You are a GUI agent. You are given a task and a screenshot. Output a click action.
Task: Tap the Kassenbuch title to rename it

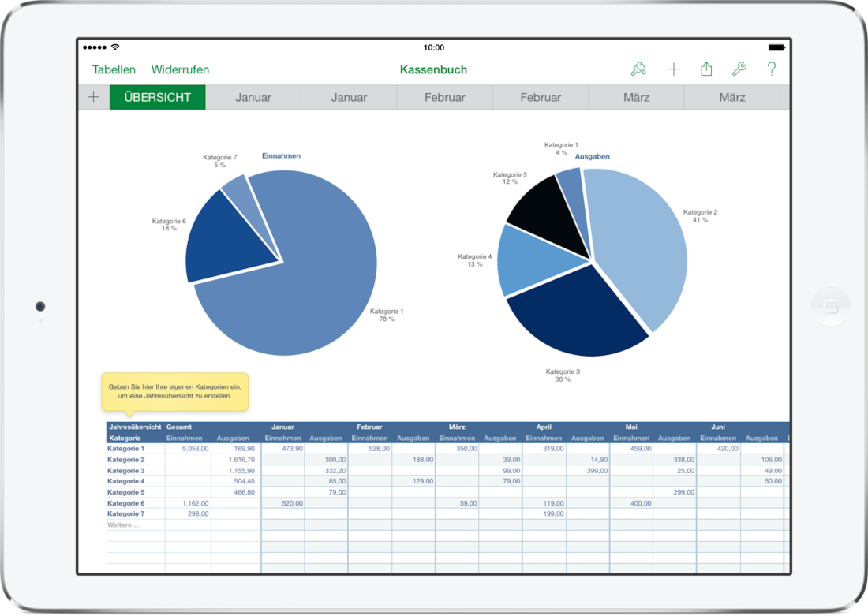433,69
